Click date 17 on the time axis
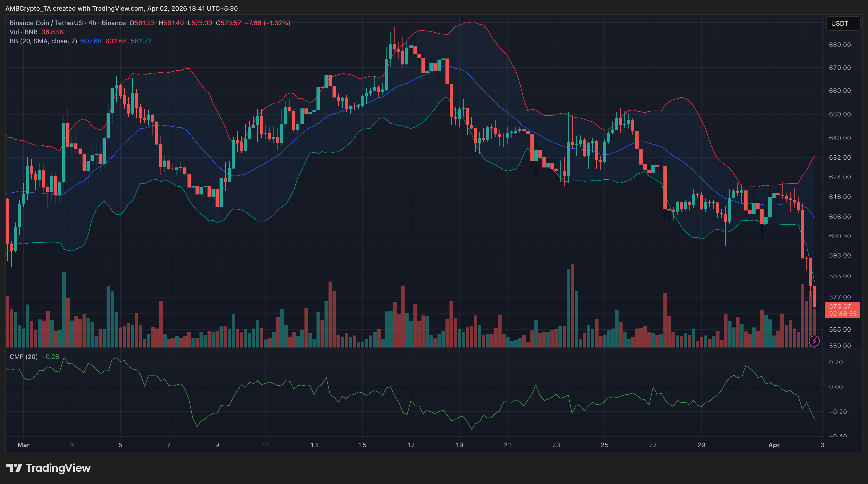The height and width of the screenshot is (484, 868). tap(411, 445)
